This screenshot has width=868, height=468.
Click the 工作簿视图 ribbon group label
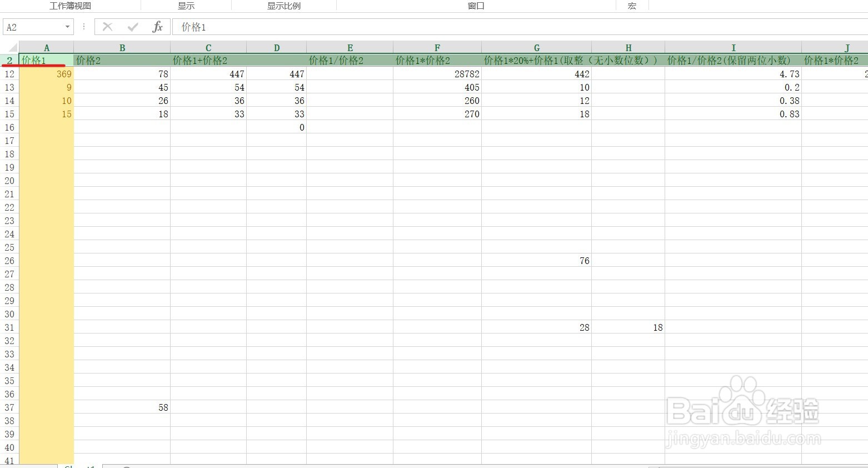point(70,6)
